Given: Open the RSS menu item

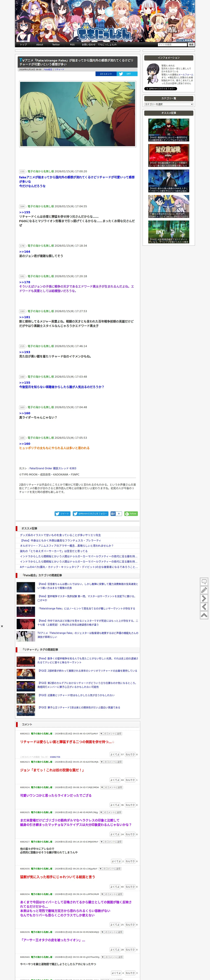Looking at the screenshot, I should [72, 45].
